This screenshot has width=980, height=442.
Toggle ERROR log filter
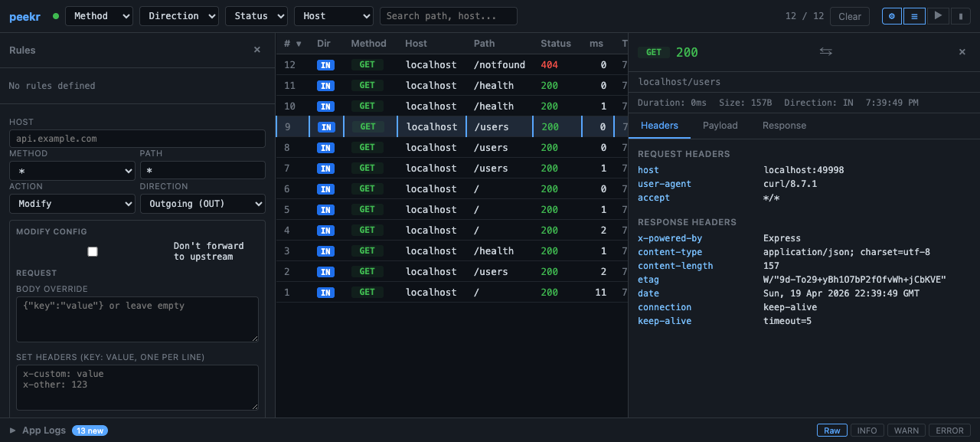[949, 431]
